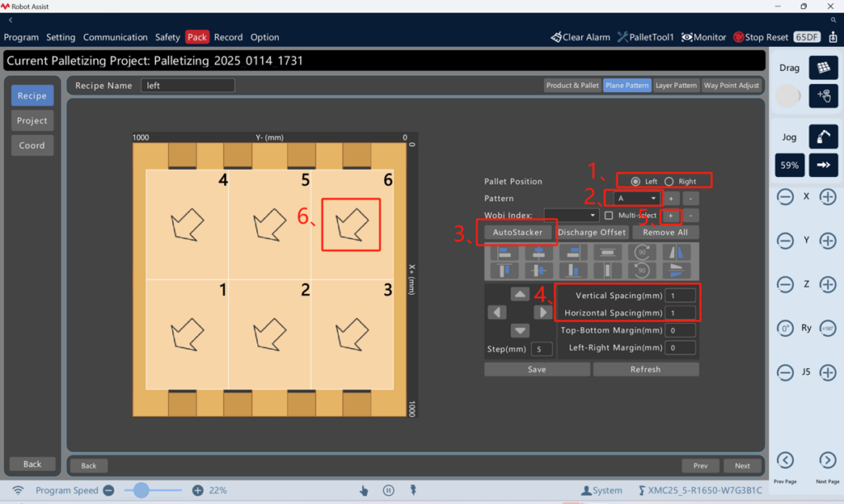Move the box down with the down arrow
The height and width of the screenshot is (504, 844).
[x=519, y=330]
